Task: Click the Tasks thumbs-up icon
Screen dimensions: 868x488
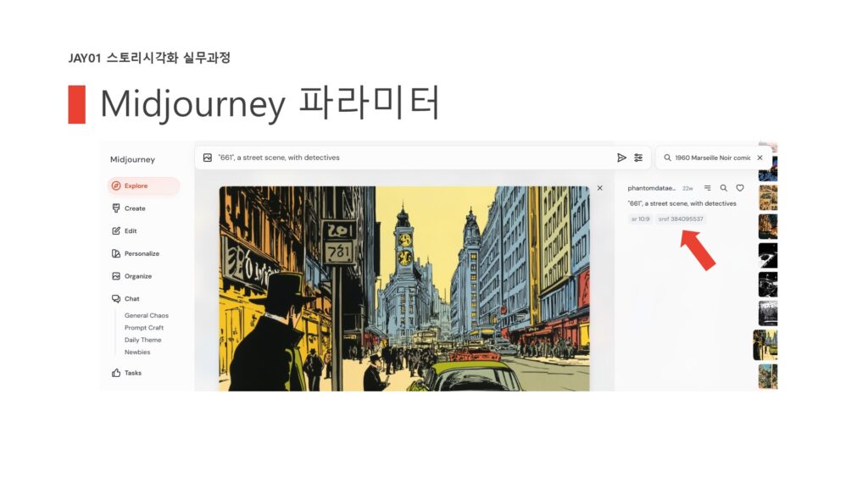Action: pyautogui.click(x=115, y=373)
